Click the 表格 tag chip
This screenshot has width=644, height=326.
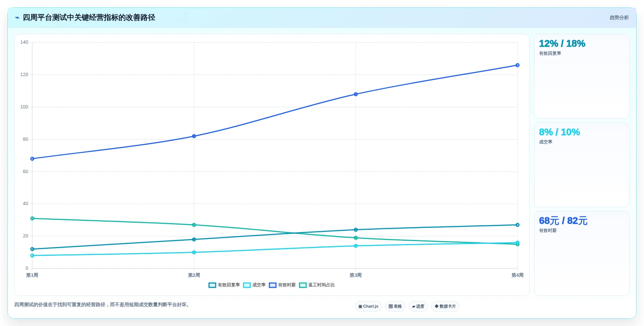coord(395,307)
